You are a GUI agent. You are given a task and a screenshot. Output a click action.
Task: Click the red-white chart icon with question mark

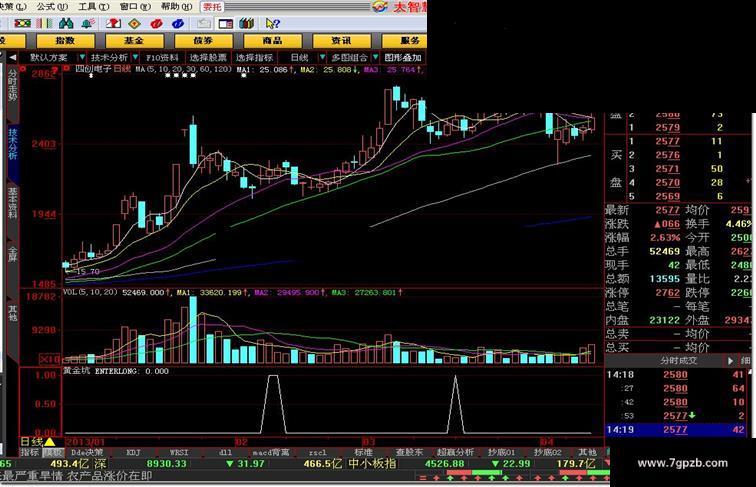click(113, 23)
